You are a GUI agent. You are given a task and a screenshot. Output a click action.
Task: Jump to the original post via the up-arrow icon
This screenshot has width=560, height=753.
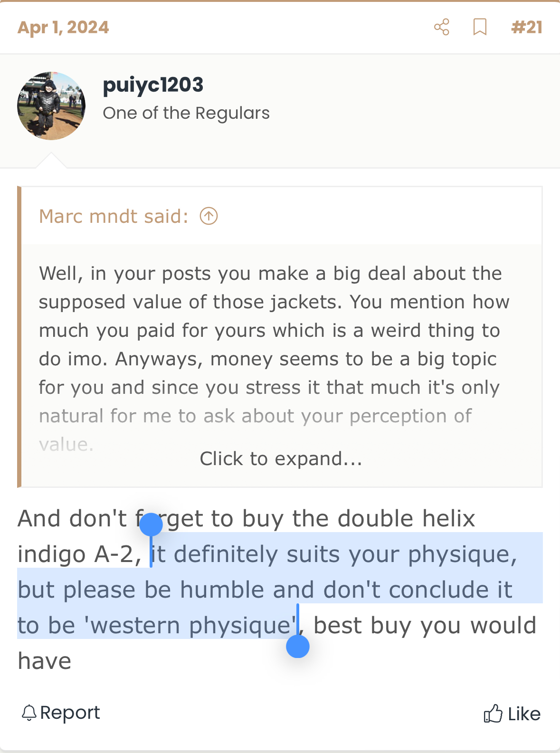pos(209,216)
